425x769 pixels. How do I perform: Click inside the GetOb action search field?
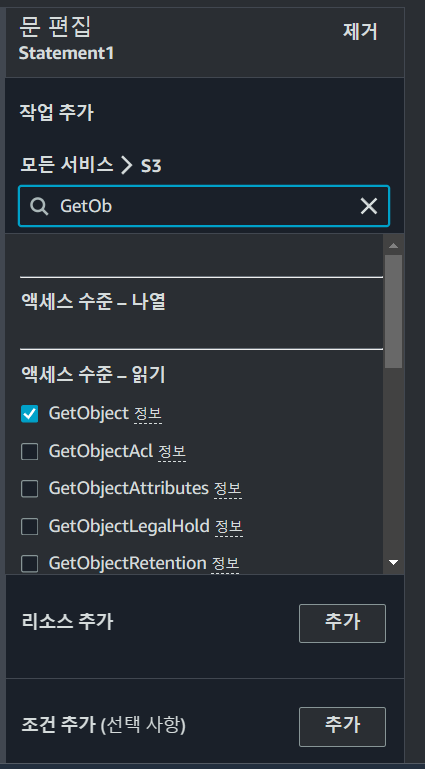[204, 206]
